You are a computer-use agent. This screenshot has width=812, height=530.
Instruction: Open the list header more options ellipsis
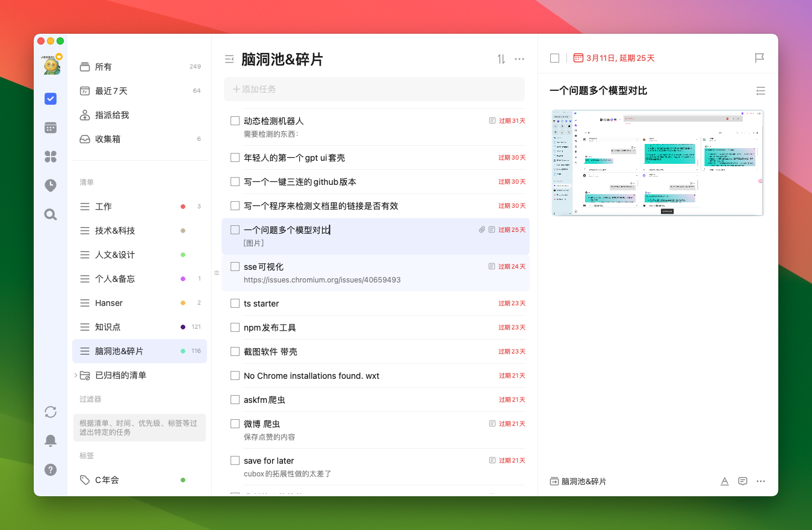click(519, 59)
